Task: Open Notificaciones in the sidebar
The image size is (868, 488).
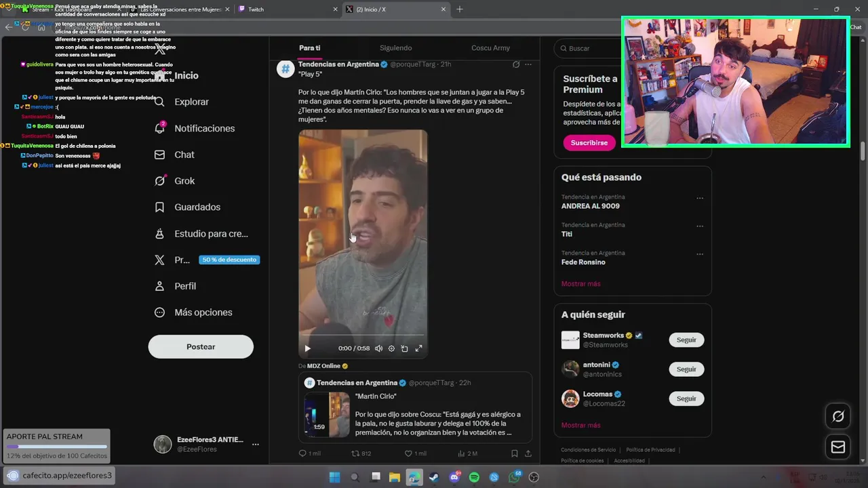Action: pyautogui.click(x=195, y=128)
